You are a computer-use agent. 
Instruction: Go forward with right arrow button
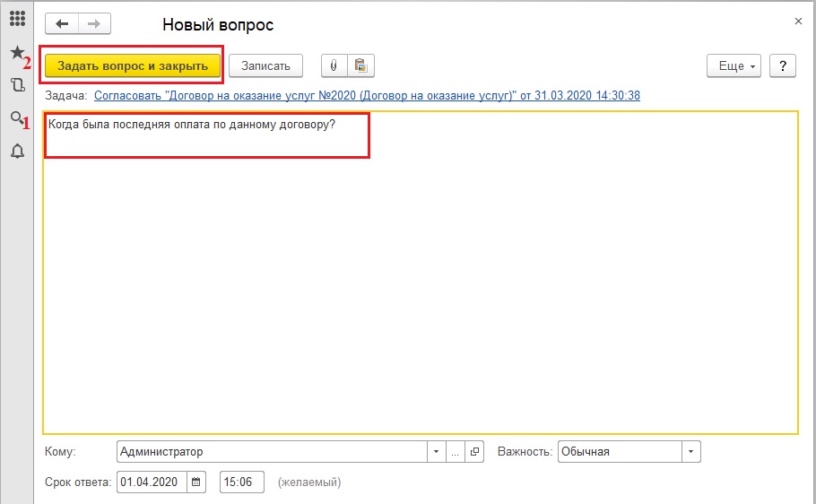point(93,25)
